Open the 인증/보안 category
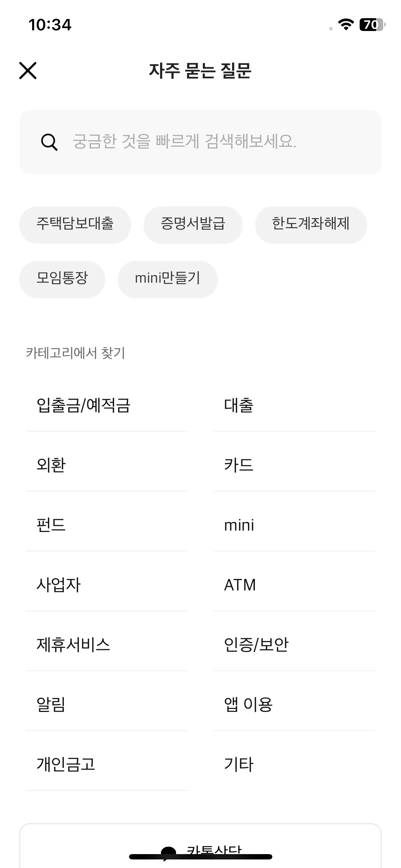The image size is (401, 868). pos(294,645)
